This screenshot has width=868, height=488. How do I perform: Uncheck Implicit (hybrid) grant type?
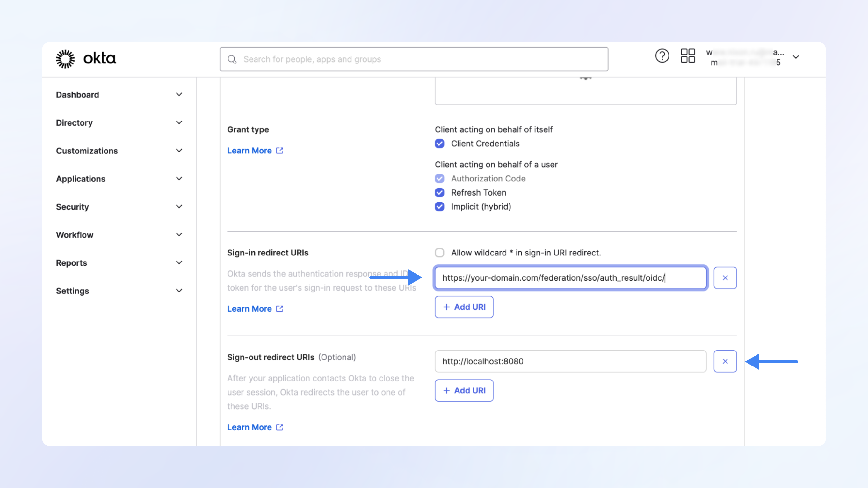click(x=439, y=207)
